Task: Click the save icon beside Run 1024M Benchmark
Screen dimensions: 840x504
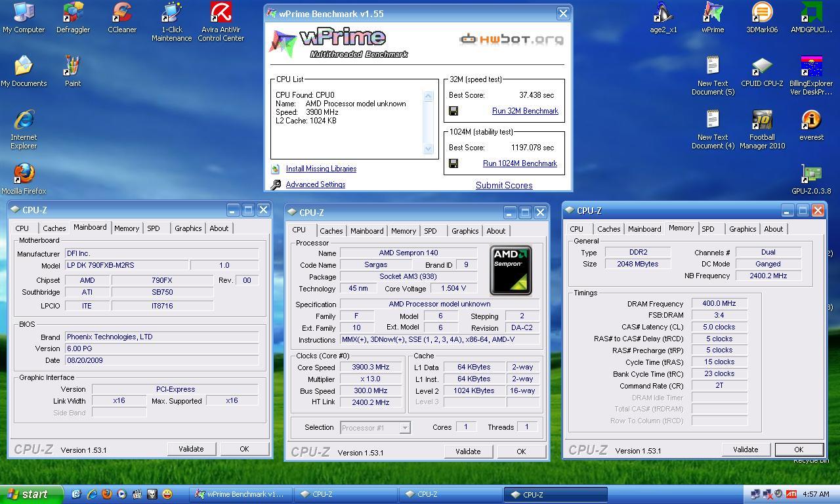Action: [x=453, y=163]
